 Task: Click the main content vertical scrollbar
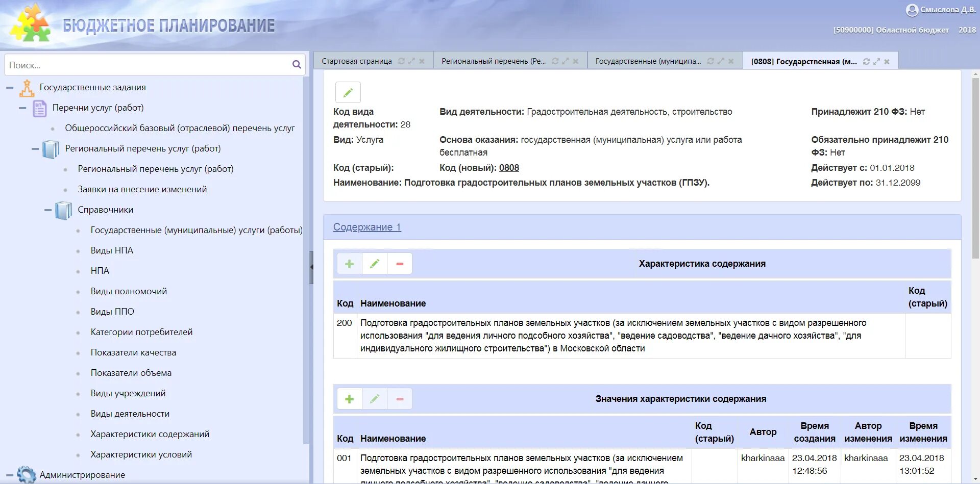(975, 168)
